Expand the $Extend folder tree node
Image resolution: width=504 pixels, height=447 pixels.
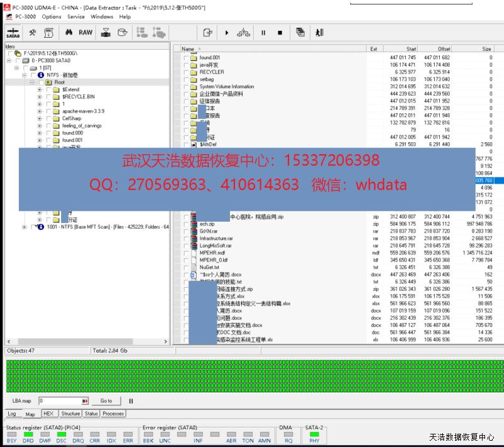pyautogui.click(x=40, y=89)
